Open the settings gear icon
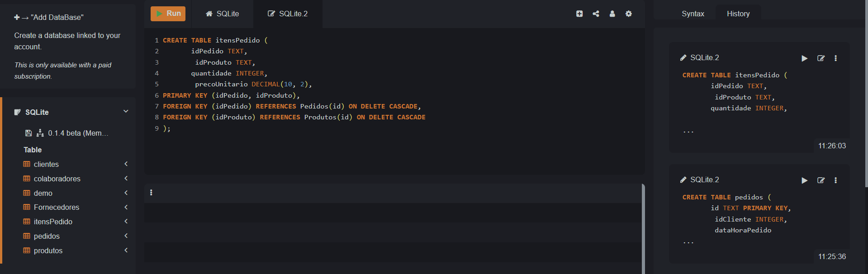Image resolution: width=868 pixels, height=274 pixels. pyautogui.click(x=628, y=14)
